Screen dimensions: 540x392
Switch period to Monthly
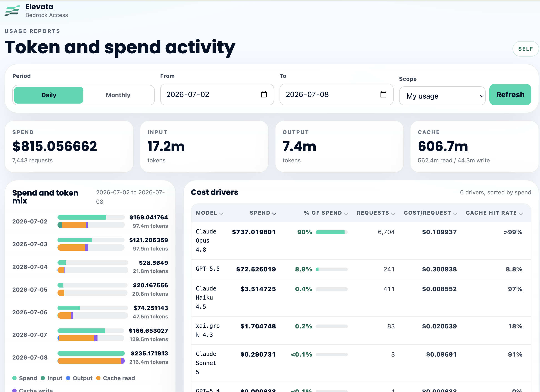coord(118,95)
